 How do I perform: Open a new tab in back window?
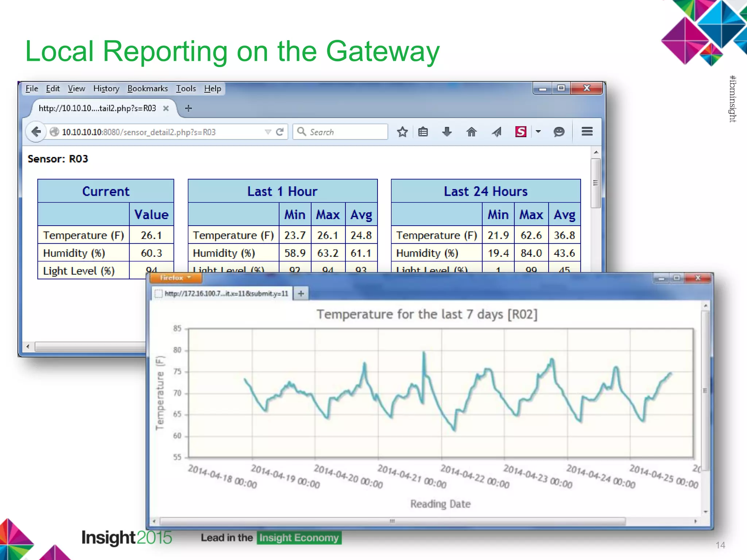tap(188, 108)
